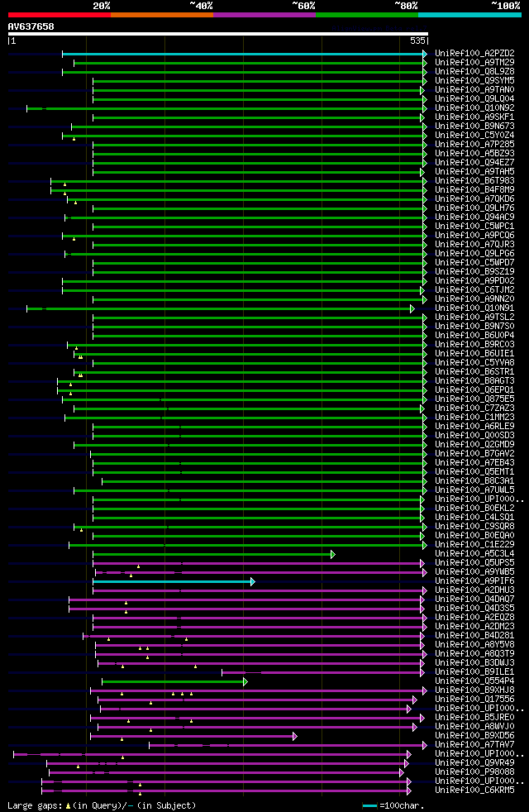Open hit UniRef100_Q10N92

click(474, 108)
